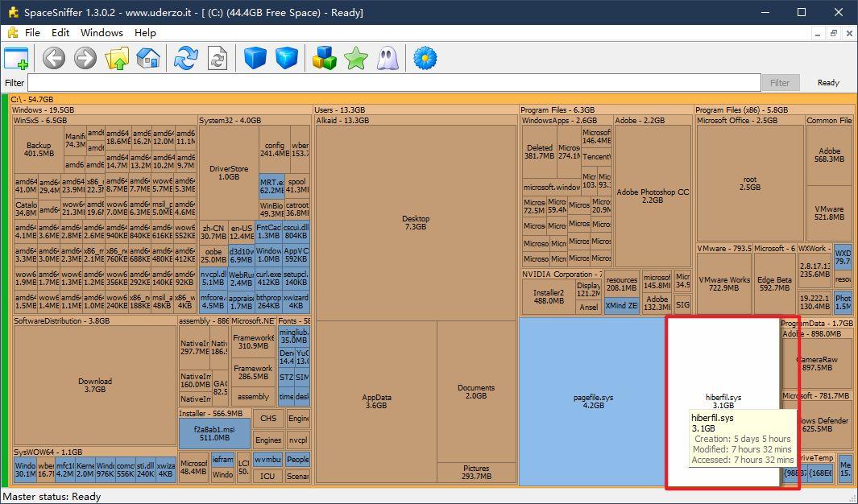Toggle the ghost icon for unknown space
The height and width of the screenshot is (504, 858).
pos(387,58)
